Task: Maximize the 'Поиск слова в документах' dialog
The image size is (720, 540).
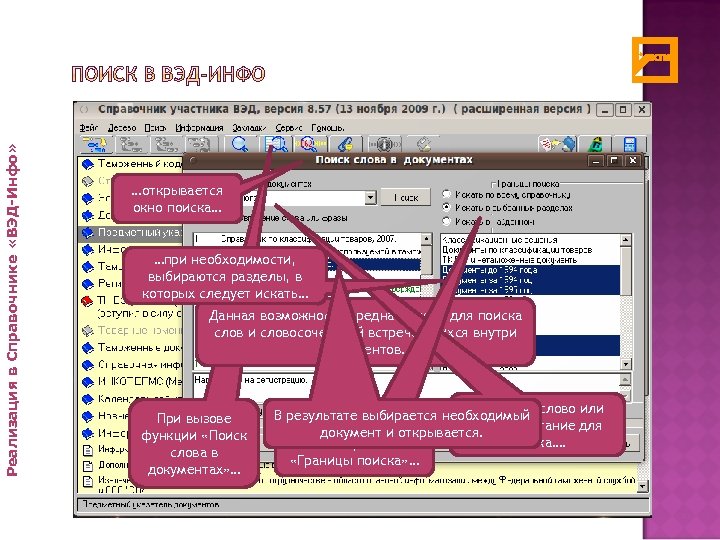Action: (x=614, y=161)
